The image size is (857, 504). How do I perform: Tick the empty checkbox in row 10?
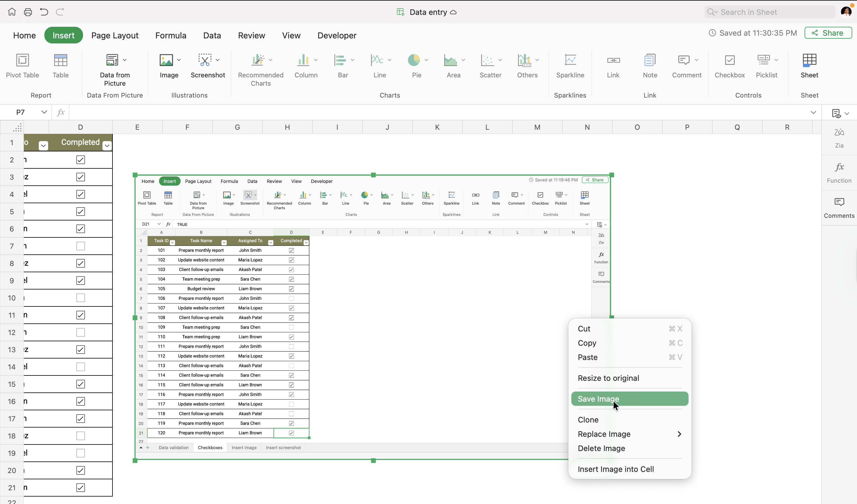coord(81,298)
